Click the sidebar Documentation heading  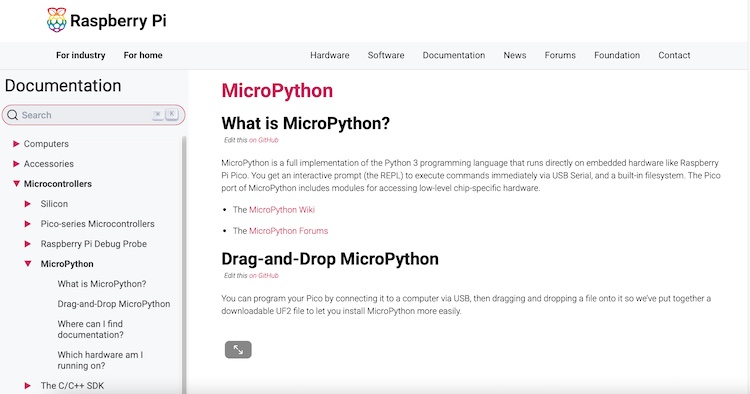(63, 86)
